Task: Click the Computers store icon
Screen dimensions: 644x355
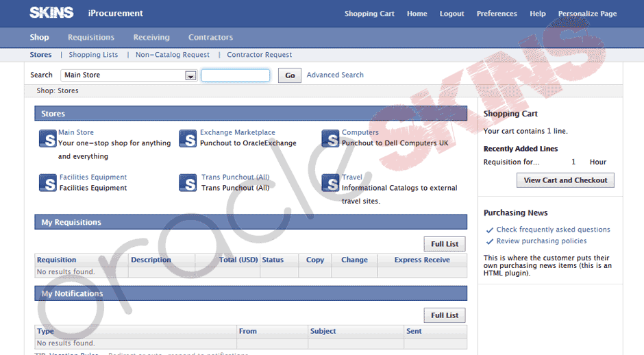Action: pos(330,138)
